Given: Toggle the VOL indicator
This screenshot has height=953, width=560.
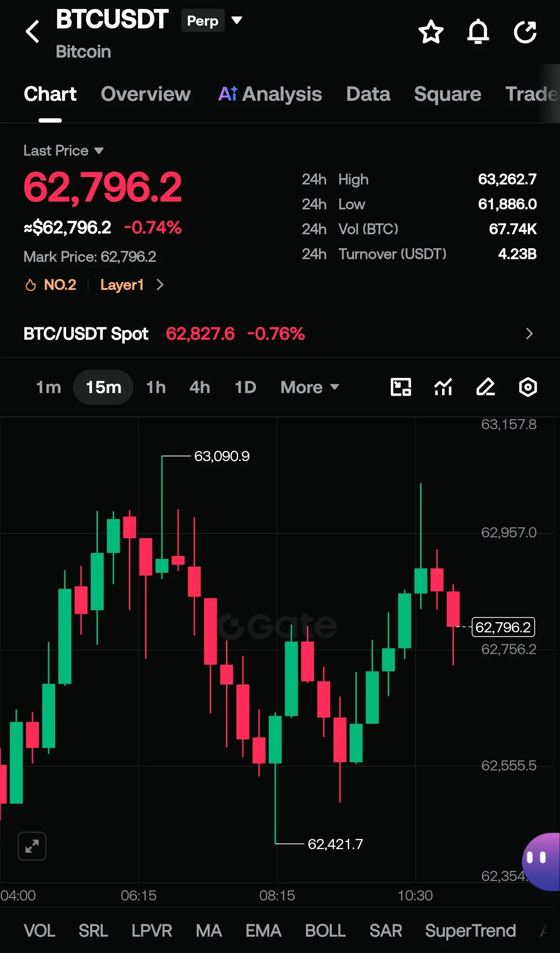Looking at the screenshot, I should click(x=40, y=931).
